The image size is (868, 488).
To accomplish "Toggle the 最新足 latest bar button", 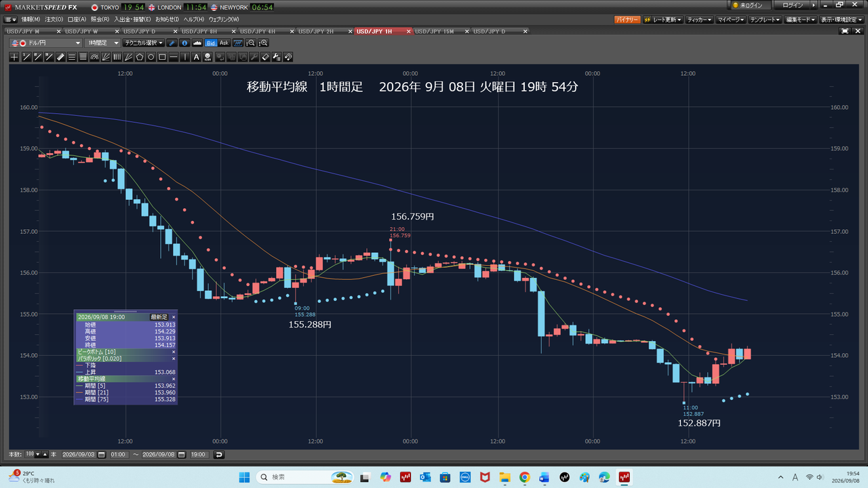I will [158, 317].
